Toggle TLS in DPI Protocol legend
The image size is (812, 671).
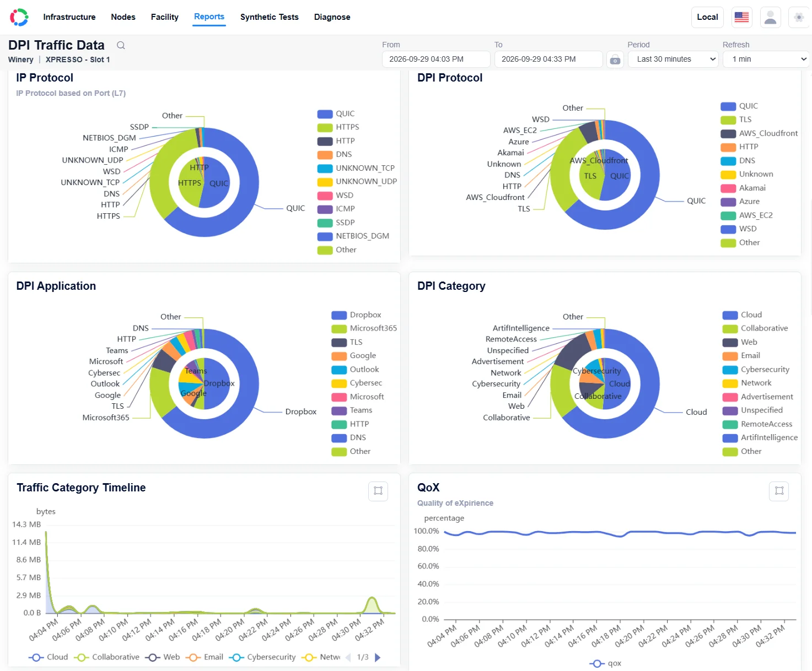(736, 120)
